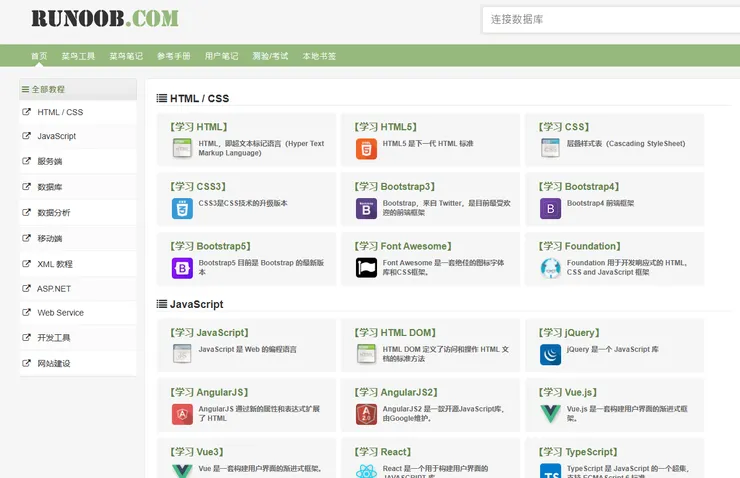Select 服务端 in the sidebar

coord(78,161)
